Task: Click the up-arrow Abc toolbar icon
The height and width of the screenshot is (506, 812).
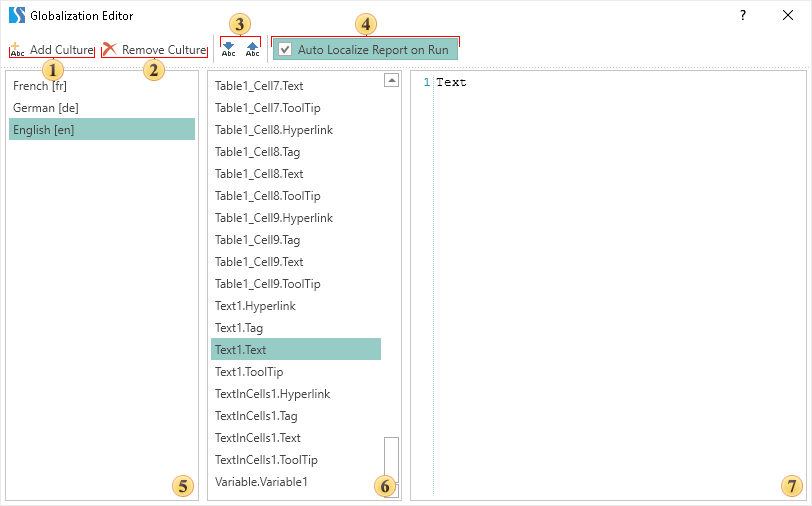Action: point(252,50)
